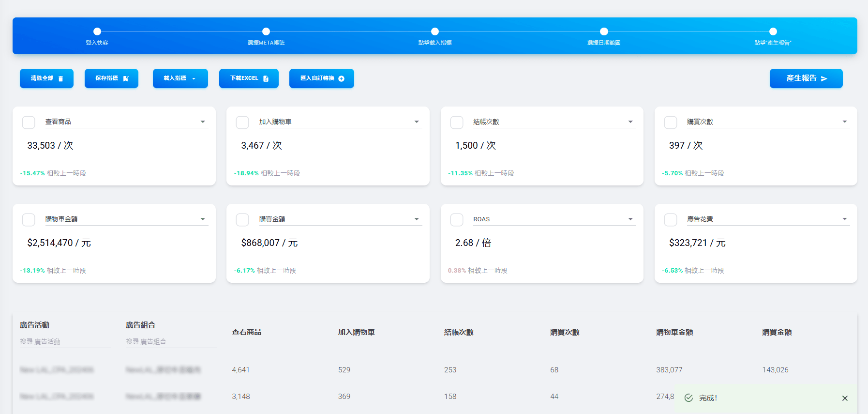This screenshot has width=868, height=414.
Task: Click the 登入快客 step circle
Action: [x=97, y=31]
